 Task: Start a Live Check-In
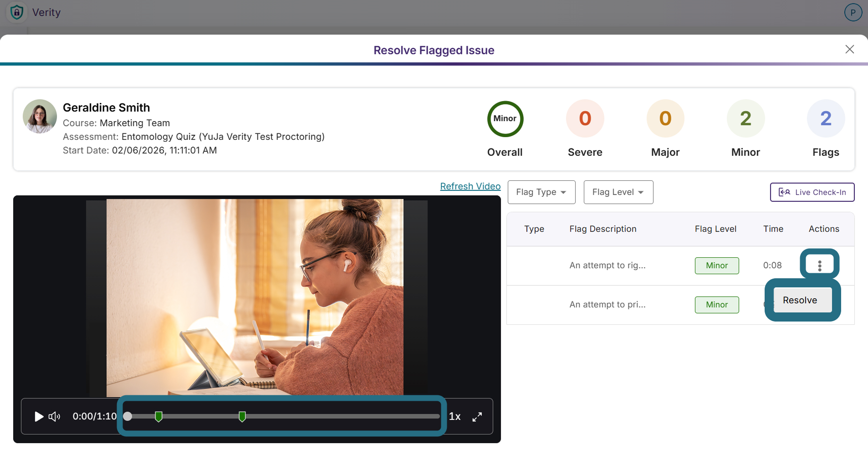coord(812,192)
